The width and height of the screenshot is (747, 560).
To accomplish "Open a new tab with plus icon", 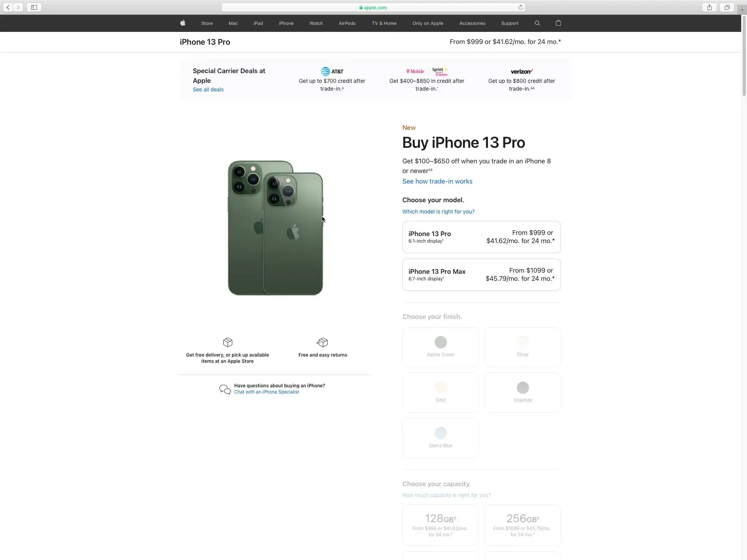I will point(742,10).
